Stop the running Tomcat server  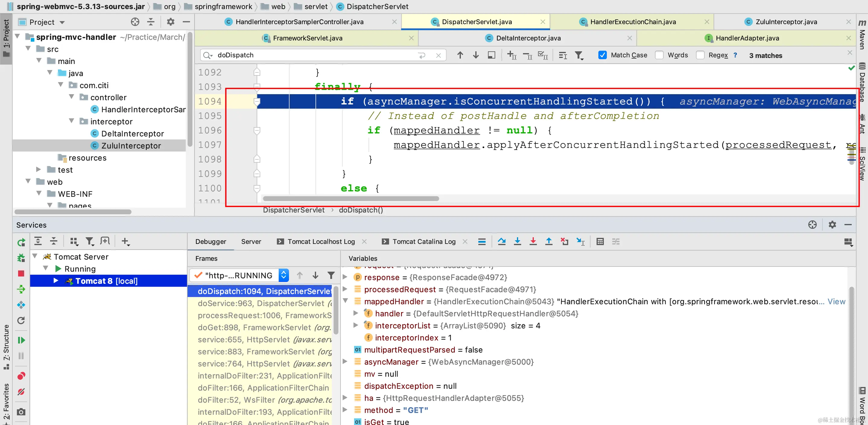[21, 273]
